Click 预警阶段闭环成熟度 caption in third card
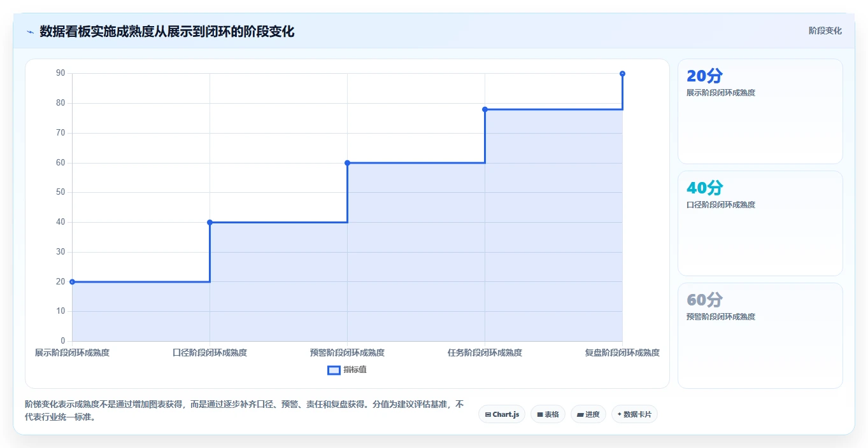The image size is (868, 448). pyautogui.click(x=721, y=317)
